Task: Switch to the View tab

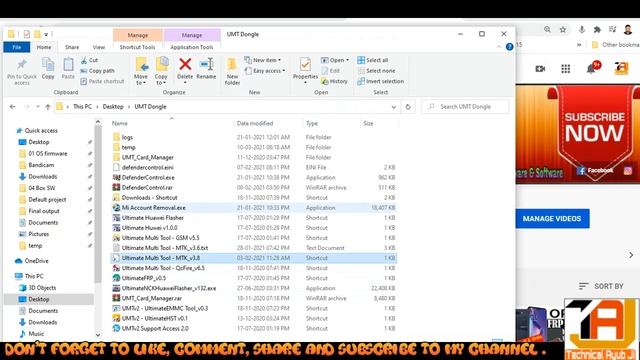Action: click(x=99, y=47)
